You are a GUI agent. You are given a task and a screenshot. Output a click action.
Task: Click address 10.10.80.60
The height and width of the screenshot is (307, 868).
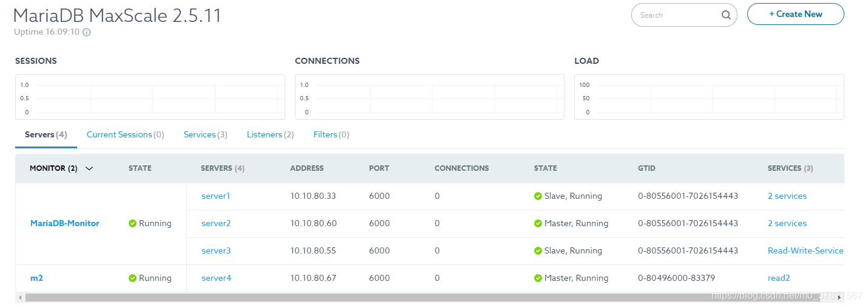coord(313,223)
